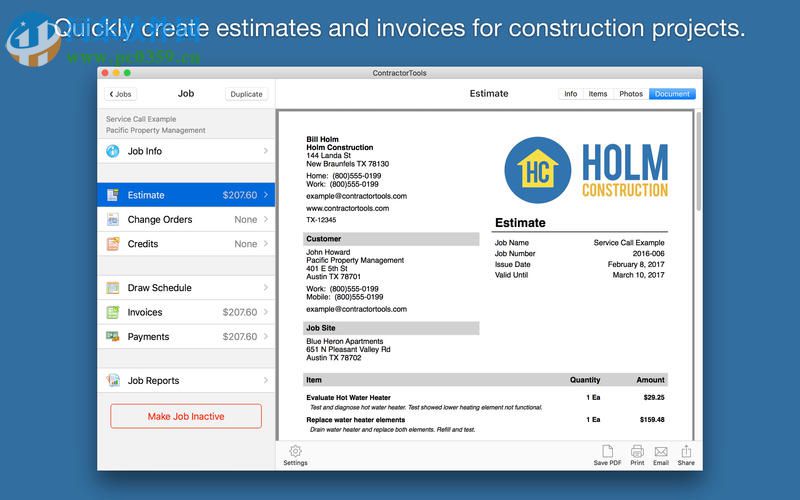Select the Document tab
This screenshot has width=800, height=500.
(x=672, y=94)
